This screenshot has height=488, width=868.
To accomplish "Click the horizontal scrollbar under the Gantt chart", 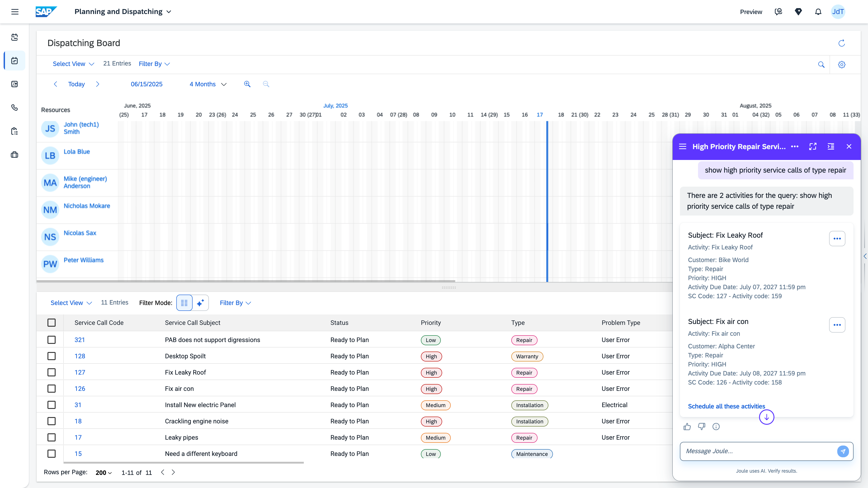I will point(246,281).
